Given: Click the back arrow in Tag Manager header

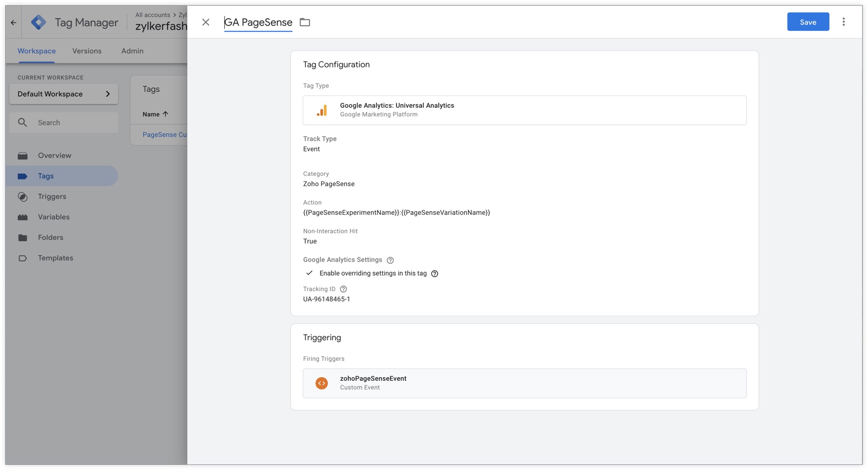Looking at the screenshot, I should click(x=13, y=23).
